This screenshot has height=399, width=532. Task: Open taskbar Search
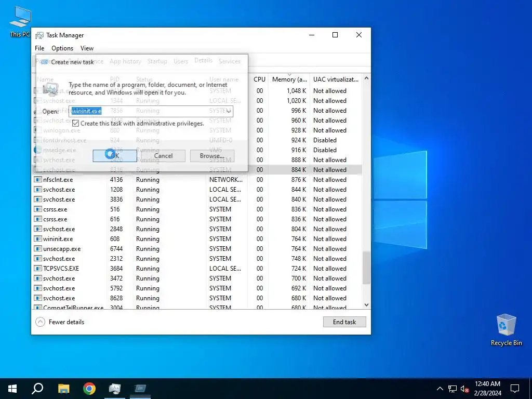pos(37,389)
